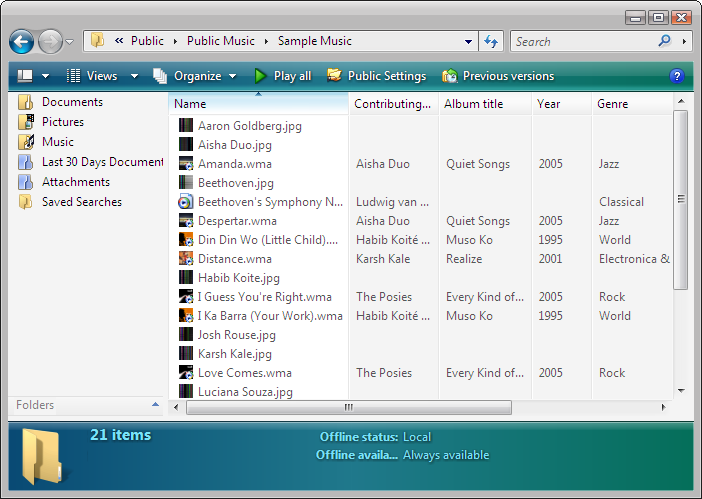Click the horizontal scrollbar thumb

click(x=348, y=407)
